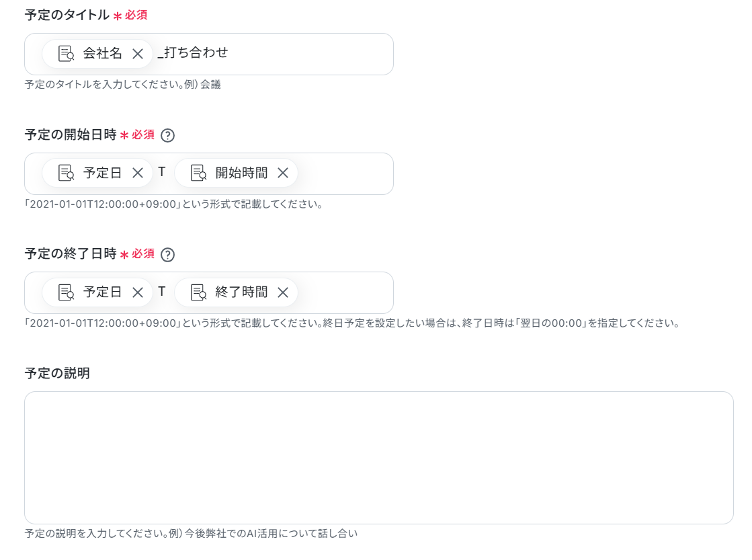Click empty space in 予定の終了日時 field
Viewport: 752px width, 560px height.
[x=344, y=292]
